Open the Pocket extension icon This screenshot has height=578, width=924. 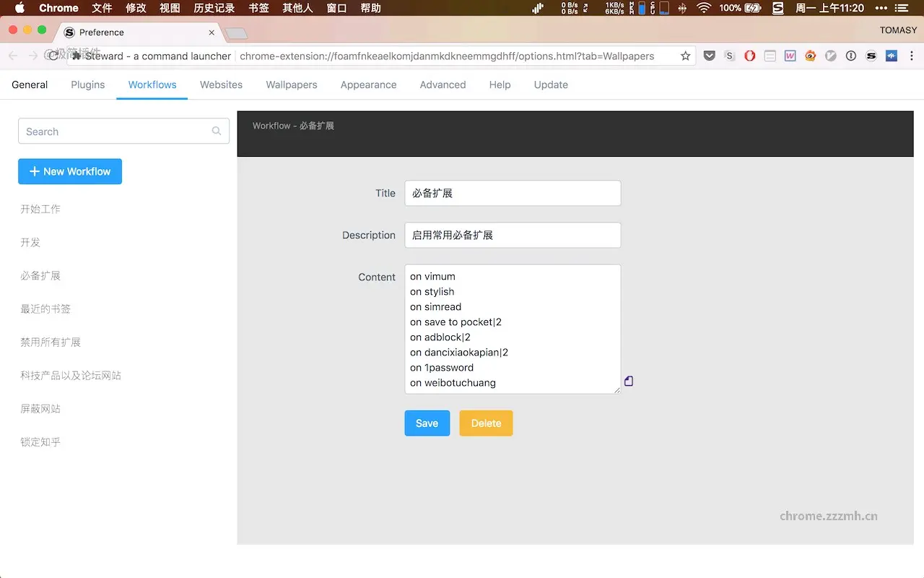tap(709, 55)
